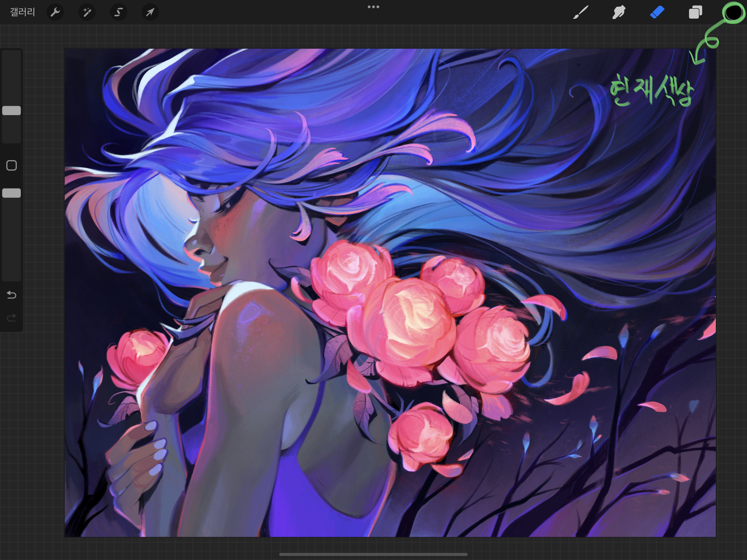Tap the square Modify button in sidebar

coord(11,165)
